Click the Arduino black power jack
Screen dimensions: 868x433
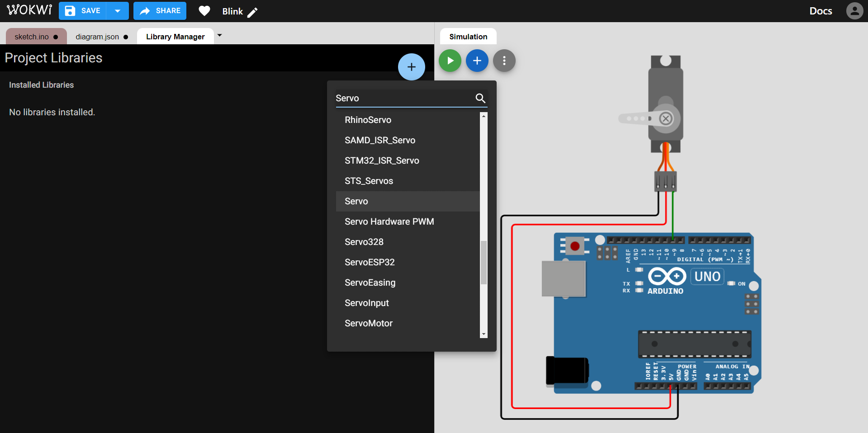(x=567, y=371)
